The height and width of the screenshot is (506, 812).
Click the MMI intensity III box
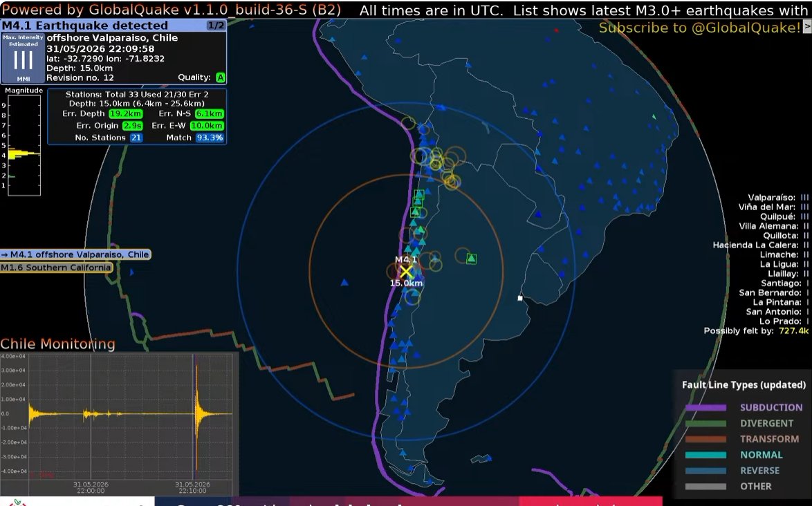coord(24,58)
